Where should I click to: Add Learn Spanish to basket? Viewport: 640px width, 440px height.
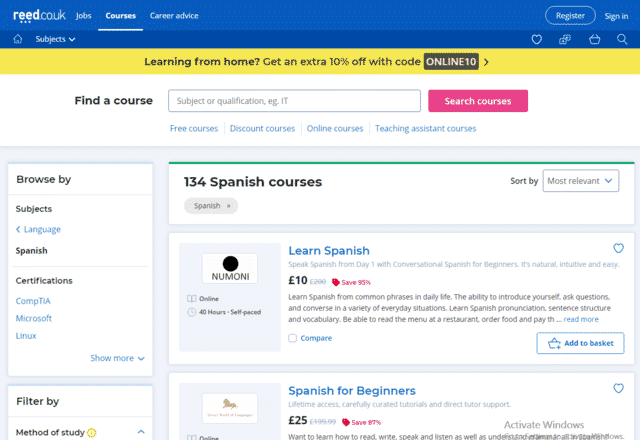click(x=580, y=343)
